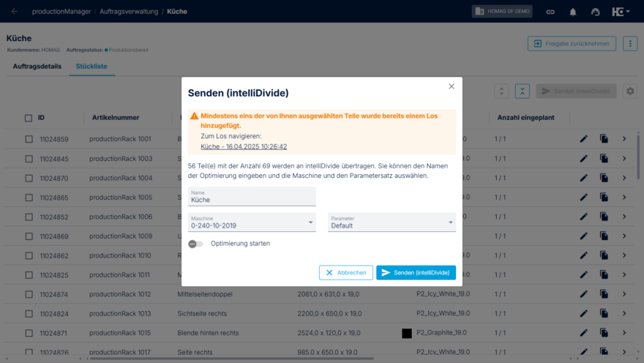Enable the Optimierung starten switch

[x=195, y=244]
